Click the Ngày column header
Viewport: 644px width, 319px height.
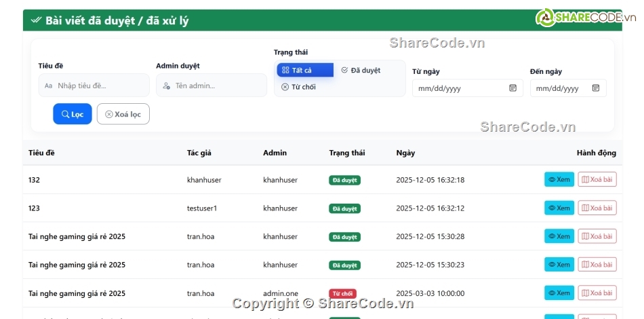pos(405,153)
